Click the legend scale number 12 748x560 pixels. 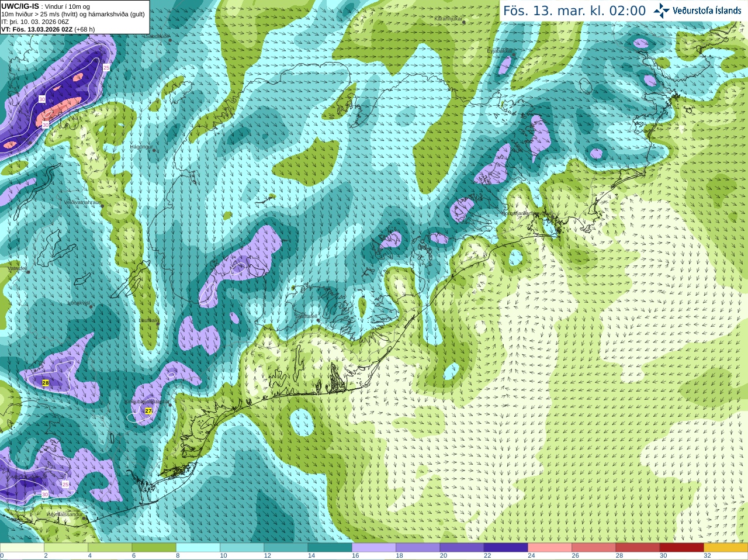268,556
